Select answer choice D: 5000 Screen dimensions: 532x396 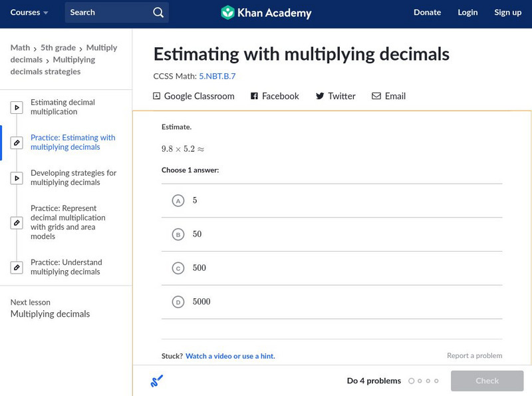pos(178,302)
